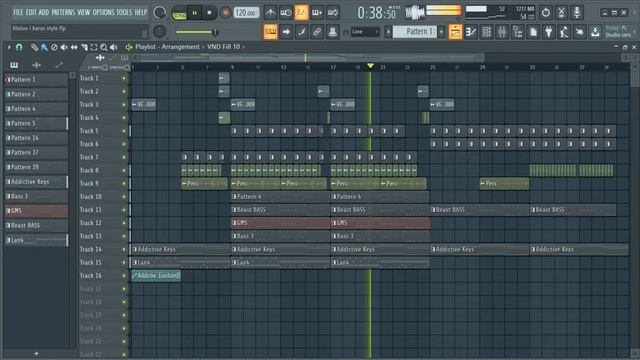Open playlist options menu arrow
Screen dimensions: 640x360
click(9, 47)
